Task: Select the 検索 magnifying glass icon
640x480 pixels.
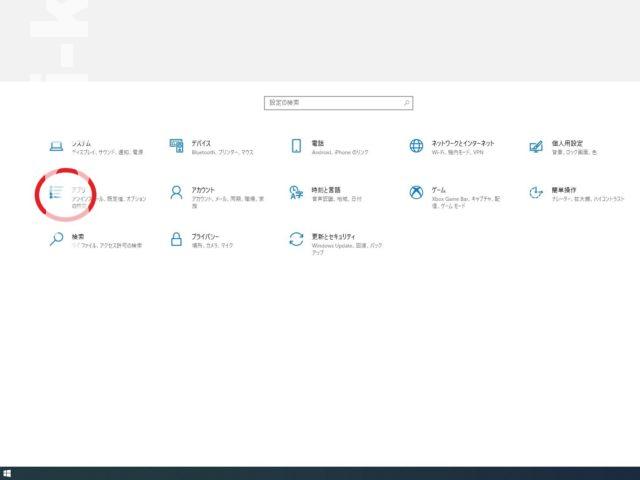Action: [57, 239]
